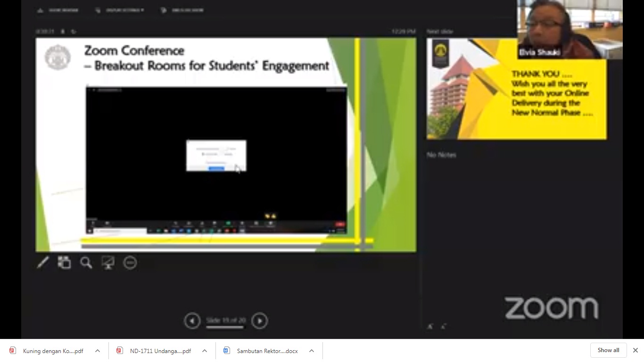Open the See All Slides grid

tap(64, 263)
